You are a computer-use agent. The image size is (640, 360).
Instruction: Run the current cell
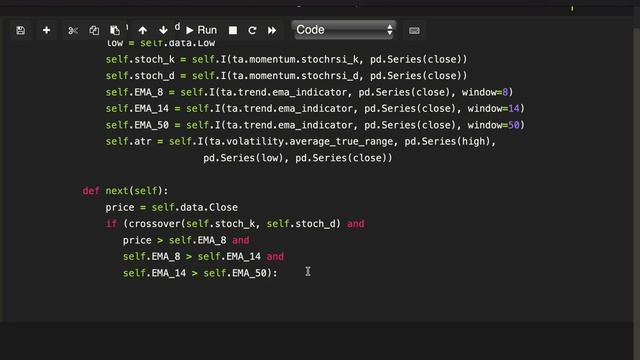click(202, 30)
